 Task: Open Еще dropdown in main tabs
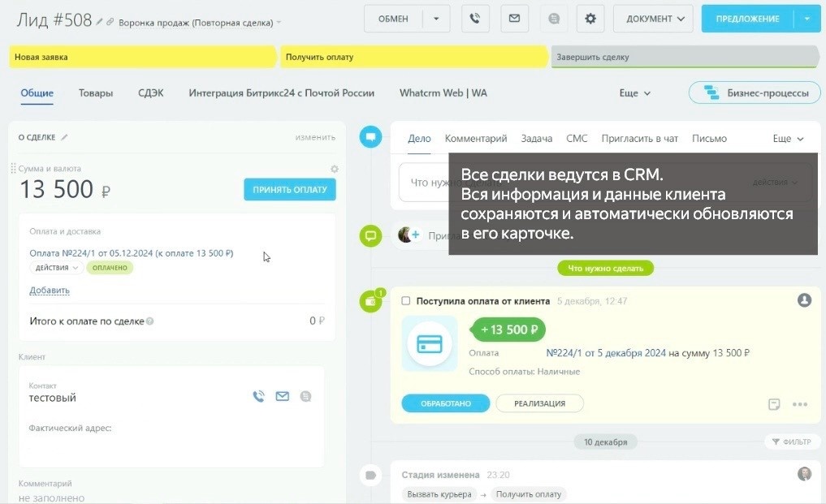point(635,93)
